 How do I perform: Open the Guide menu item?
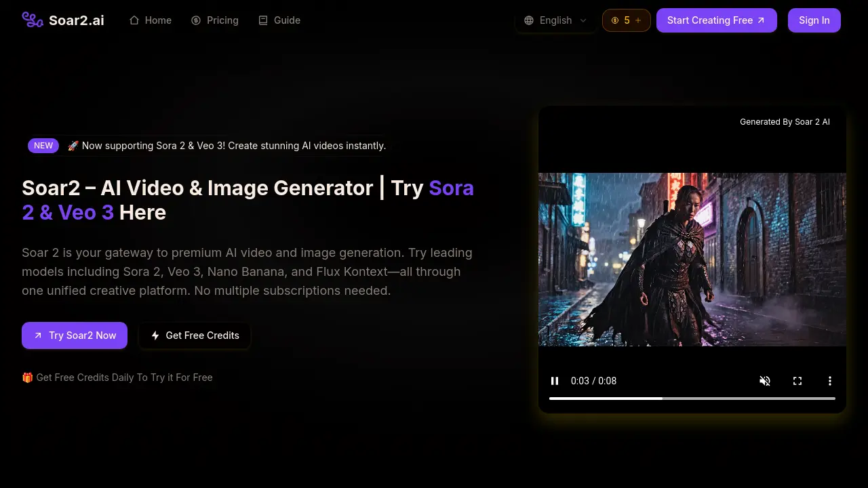coord(279,20)
